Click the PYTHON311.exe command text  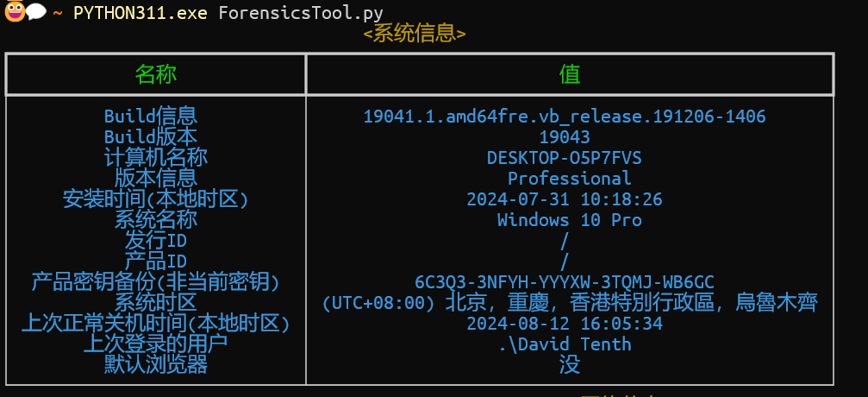tap(141, 13)
